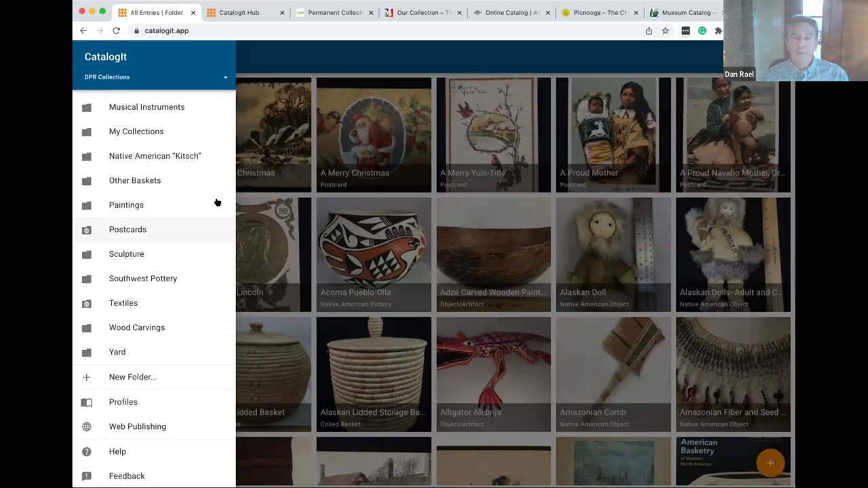Close the All Entries | Folder tab
Screen dimensions: 868x488
coord(193,12)
